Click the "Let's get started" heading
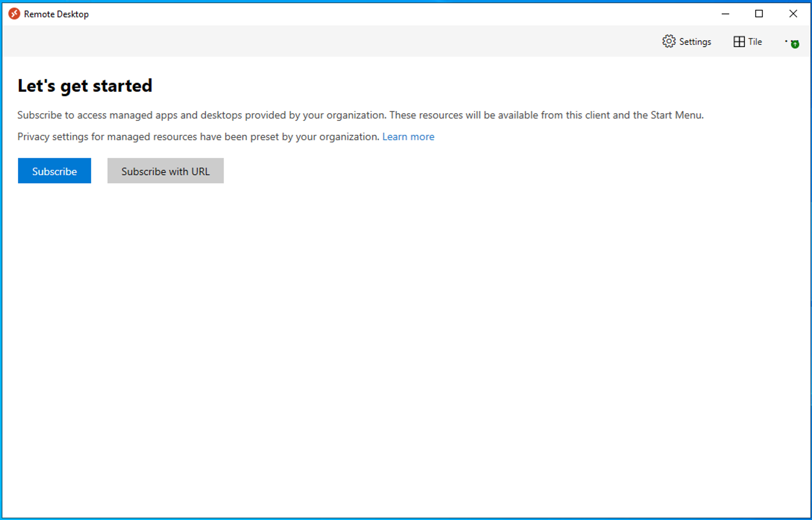This screenshot has height=520, width=812. (85, 86)
